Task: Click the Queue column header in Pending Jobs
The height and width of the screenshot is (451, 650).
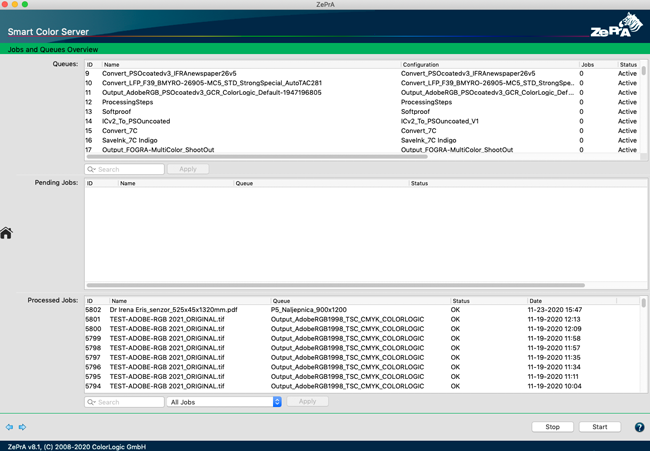Action: pyautogui.click(x=321, y=183)
